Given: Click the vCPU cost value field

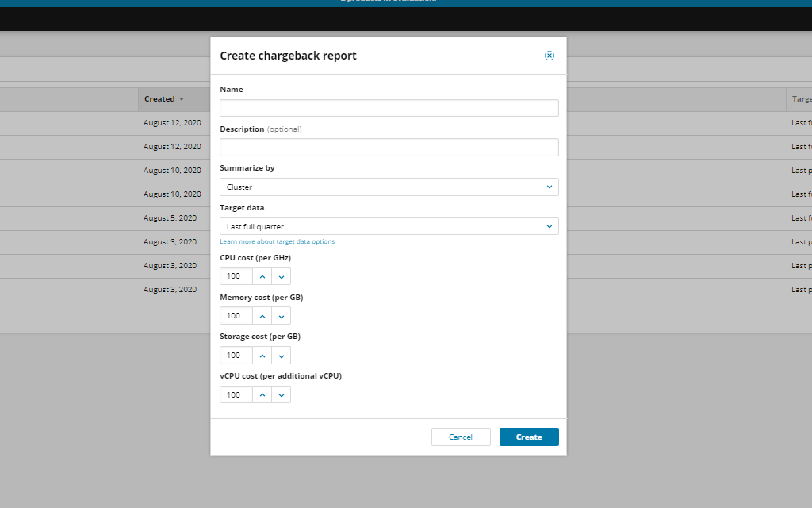Looking at the screenshot, I should [x=236, y=395].
